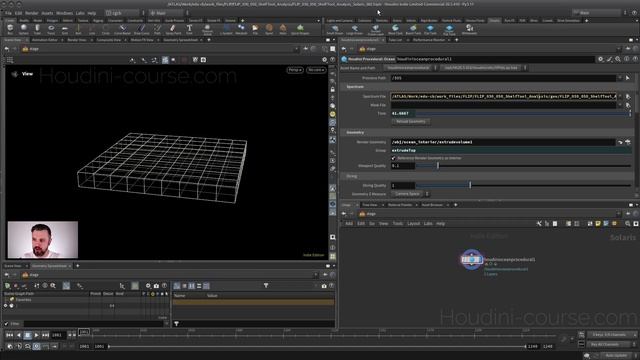This screenshot has width=640, height=360.
Task: Select the Metaball shelf tool
Action: 241,29
